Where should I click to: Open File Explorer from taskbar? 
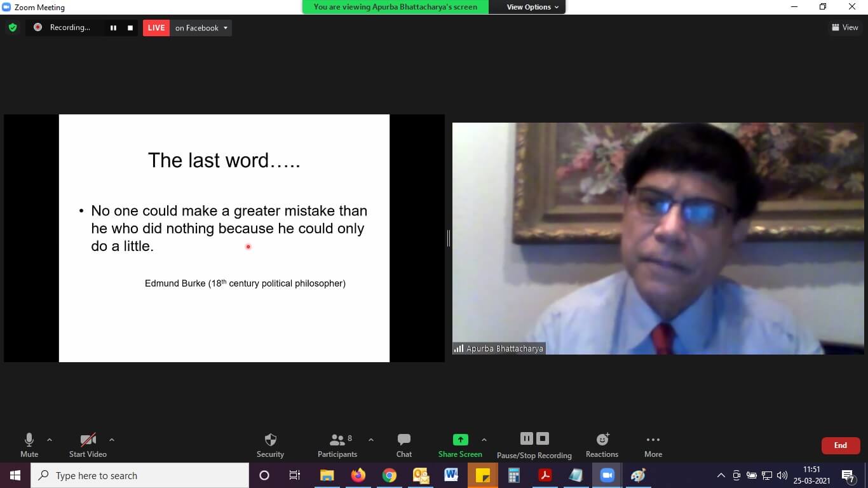coord(327,475)
